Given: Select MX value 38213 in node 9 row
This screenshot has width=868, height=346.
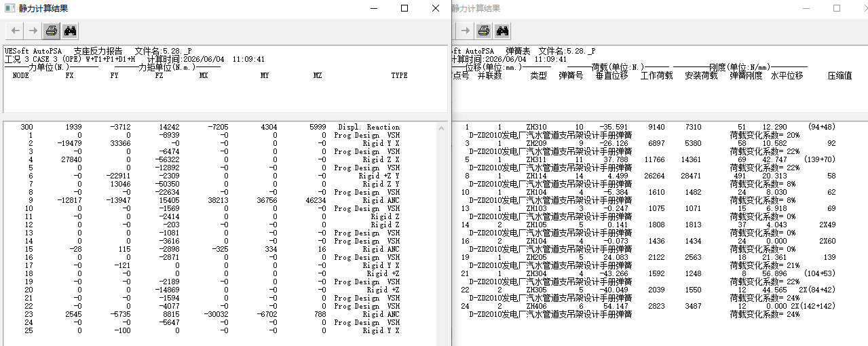Looking at the screenshot, I should pos(219,201).
